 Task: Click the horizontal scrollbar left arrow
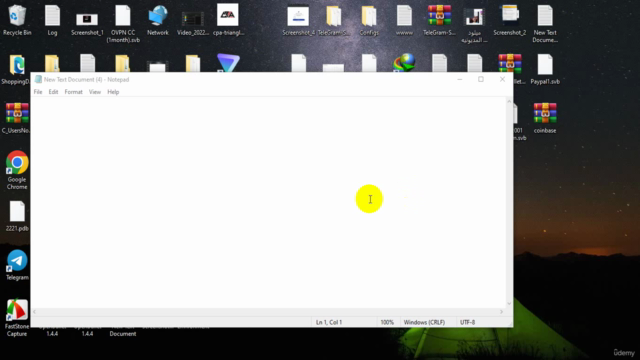(35, 312)
